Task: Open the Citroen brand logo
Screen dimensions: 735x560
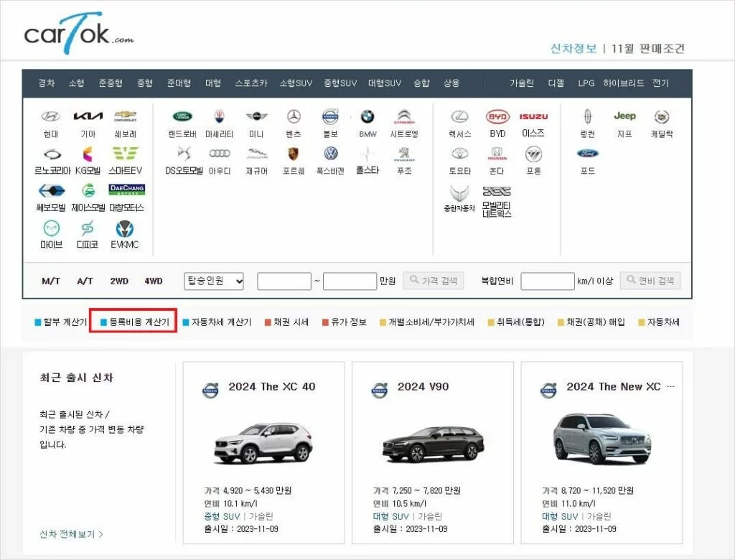Action: point(404,116)
